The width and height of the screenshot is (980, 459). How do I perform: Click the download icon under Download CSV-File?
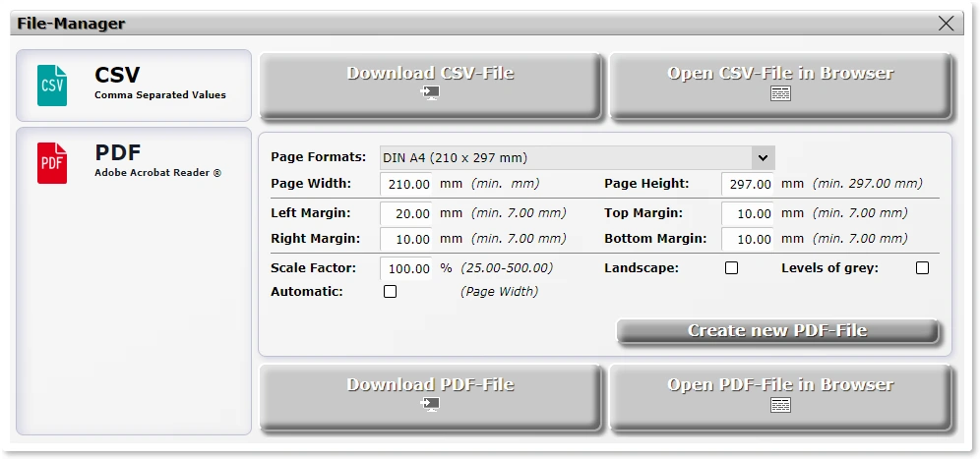(430, 93)
